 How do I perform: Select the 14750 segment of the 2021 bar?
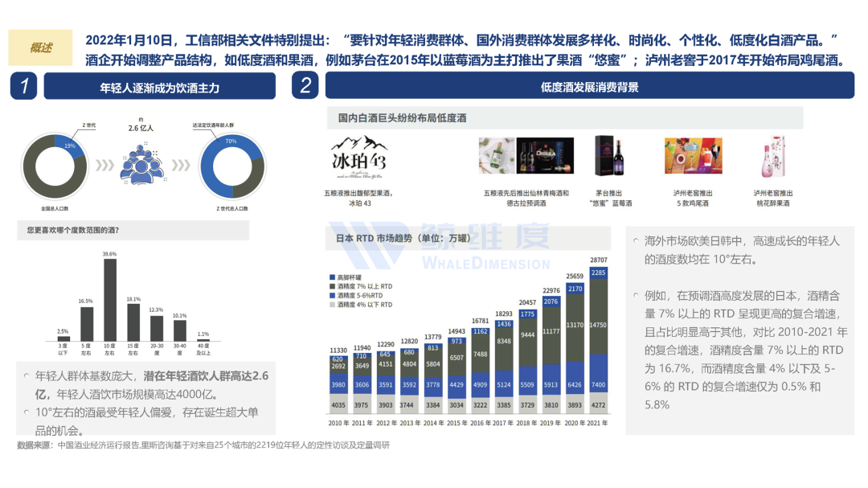click(x=599, y=316)
